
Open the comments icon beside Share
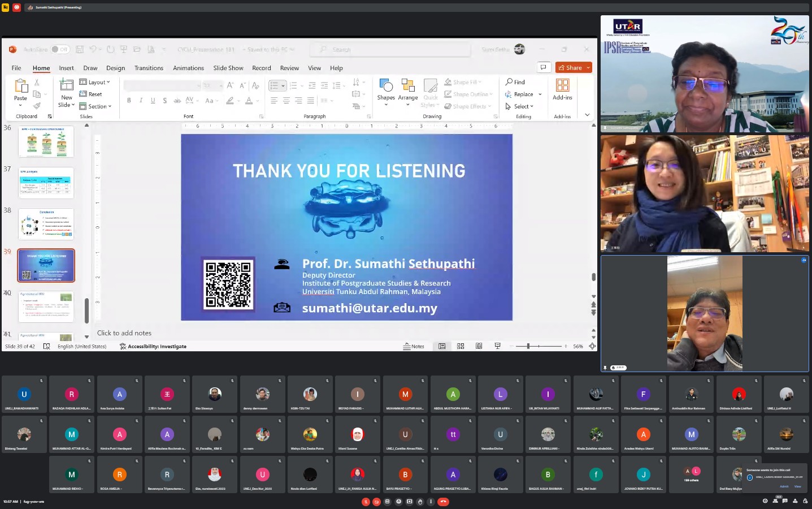[543, 67]
